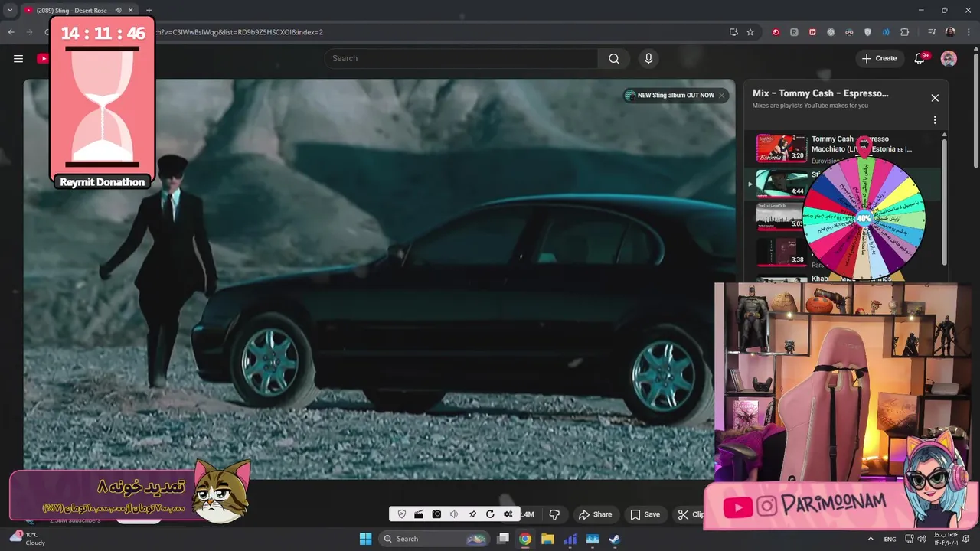Image resolution: width=980 pixels, height=551 pixels.
Task: Start voice search with the microphone
Action: tap(648, 58)
